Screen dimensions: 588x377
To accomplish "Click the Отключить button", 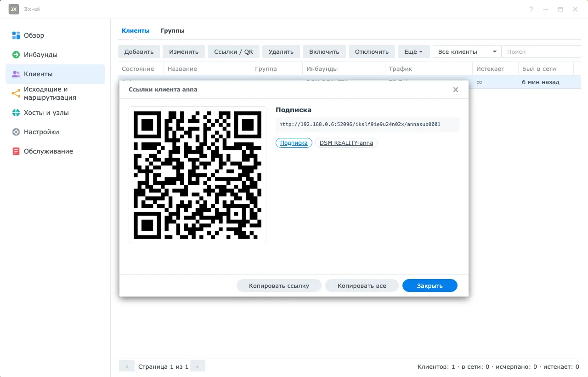I will tap(372, 51).
